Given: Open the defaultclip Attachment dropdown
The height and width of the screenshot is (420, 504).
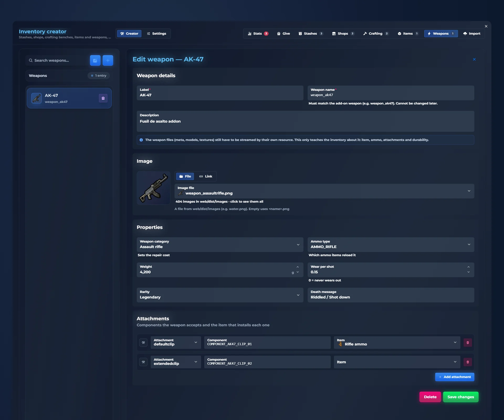Looking at the screenshot, I should (176, 343).
